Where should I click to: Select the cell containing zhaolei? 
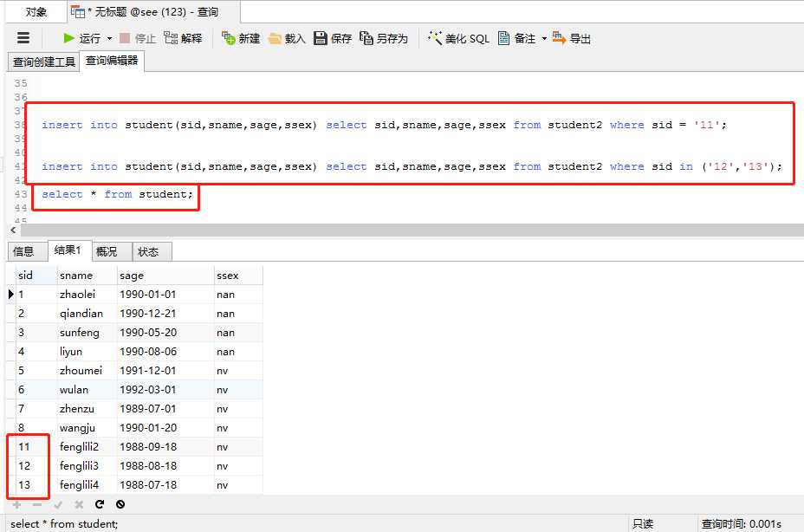click(88, 295)
